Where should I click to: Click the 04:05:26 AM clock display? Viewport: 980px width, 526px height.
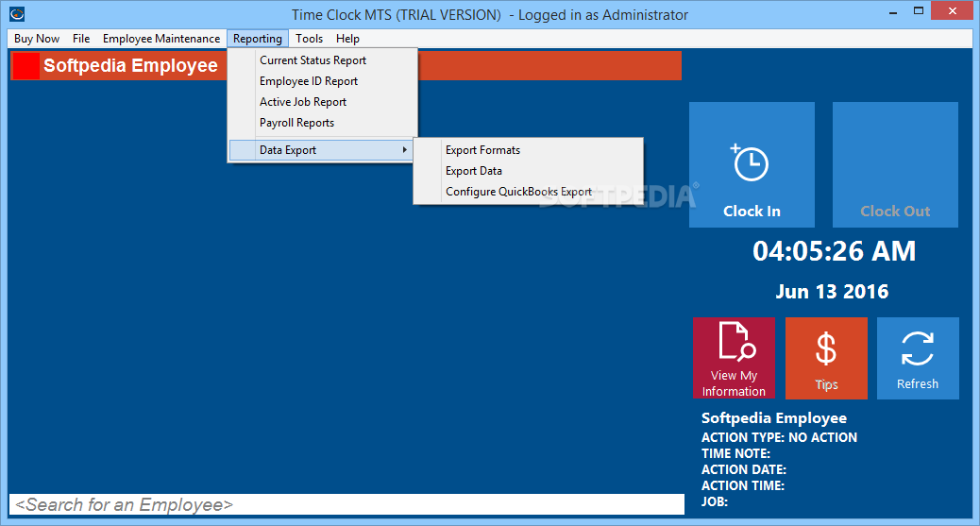(834, 251)
